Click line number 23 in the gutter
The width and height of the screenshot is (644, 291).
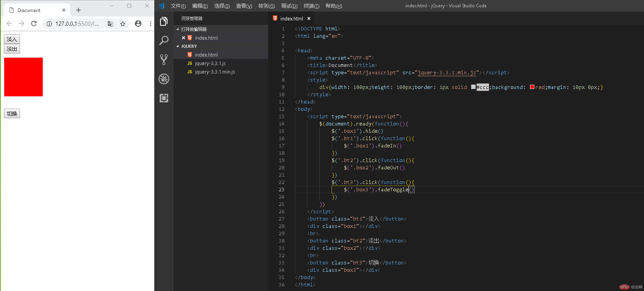(x=282, y=189)
